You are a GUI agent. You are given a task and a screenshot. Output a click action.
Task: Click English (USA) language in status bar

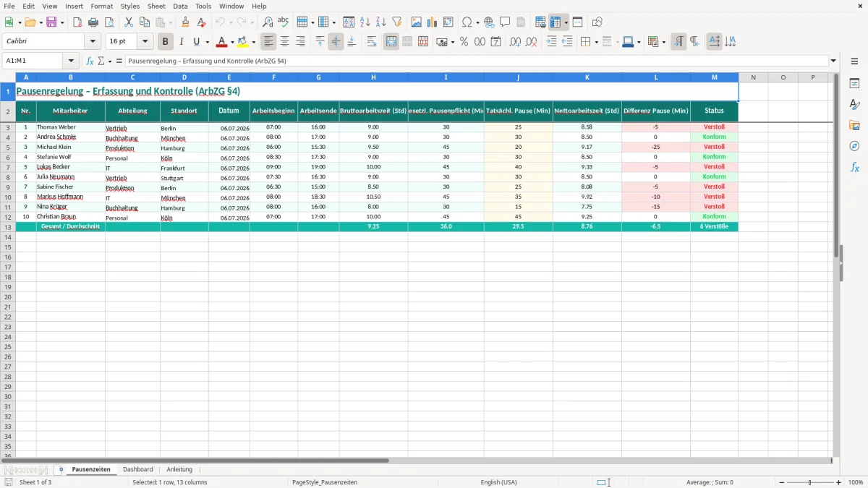pyautogui.click(x=498, y=482)
